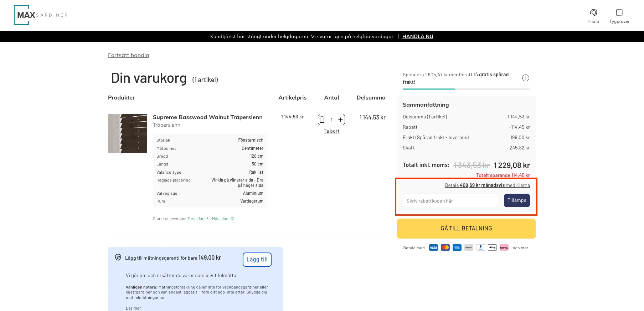Proceed with GÅ TILL BETALNING button

coord(466,229)
